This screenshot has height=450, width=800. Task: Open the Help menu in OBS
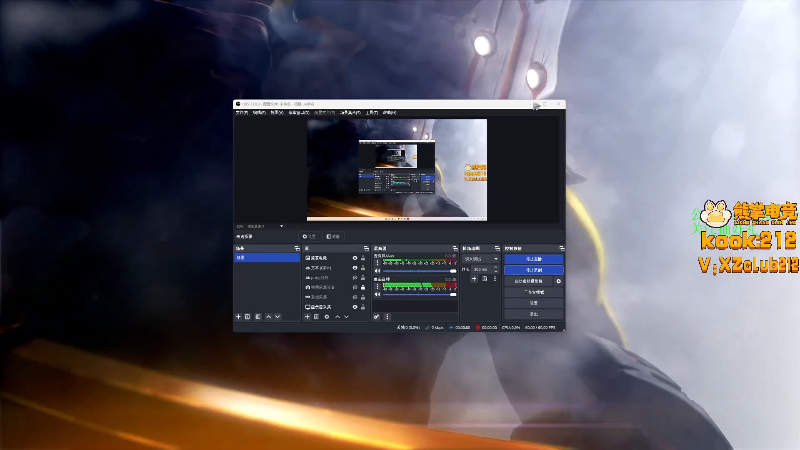(389, 113)
